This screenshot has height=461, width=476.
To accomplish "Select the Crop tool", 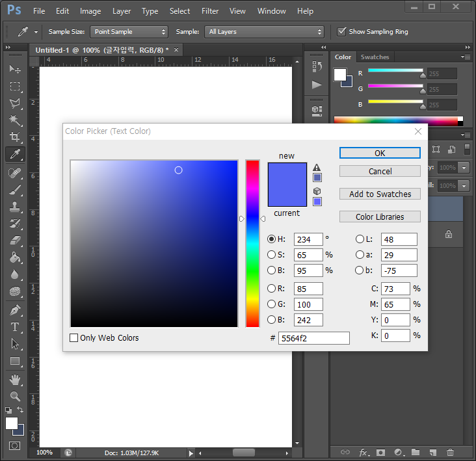I will 15,137.
